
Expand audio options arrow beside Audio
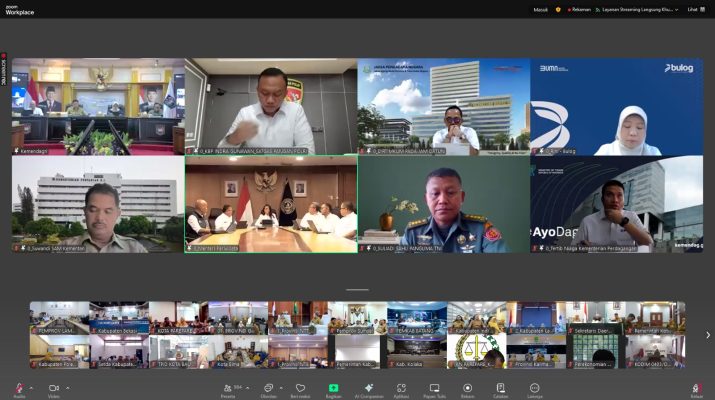(31, 386)
